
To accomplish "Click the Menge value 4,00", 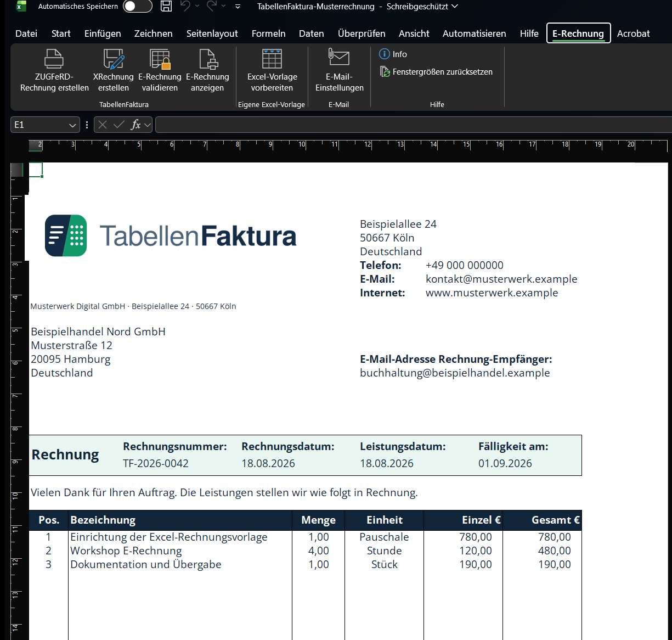I will click(x=319, y=551).
